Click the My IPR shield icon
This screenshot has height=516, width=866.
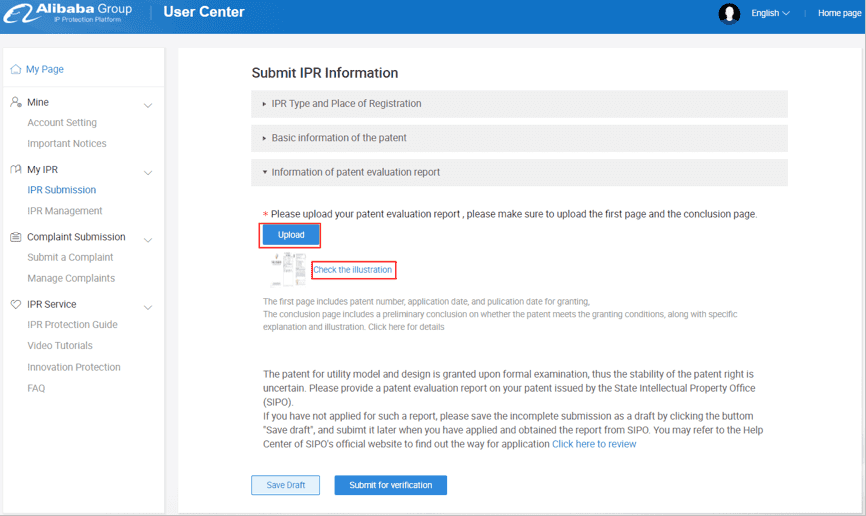click(16, 170)
